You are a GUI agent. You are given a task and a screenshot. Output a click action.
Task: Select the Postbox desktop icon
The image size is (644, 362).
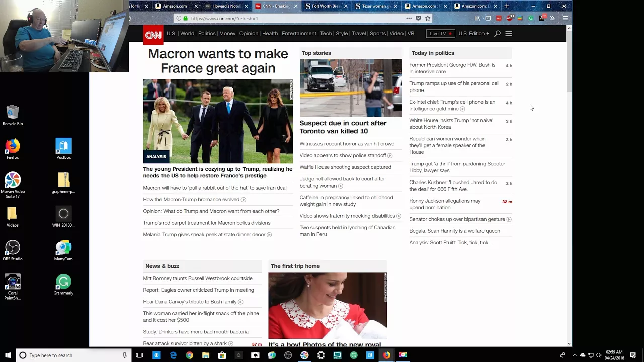pyautogui.click(x=63, y=149)
